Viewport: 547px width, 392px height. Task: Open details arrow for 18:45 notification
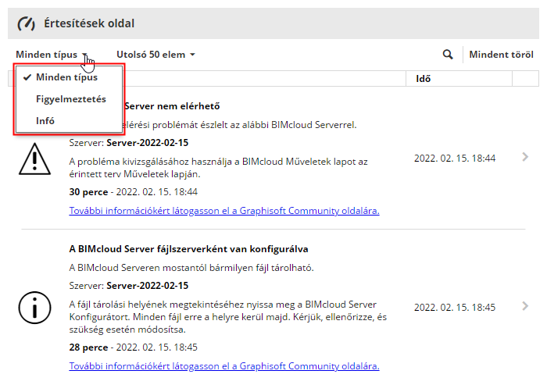tap(525, 306)
